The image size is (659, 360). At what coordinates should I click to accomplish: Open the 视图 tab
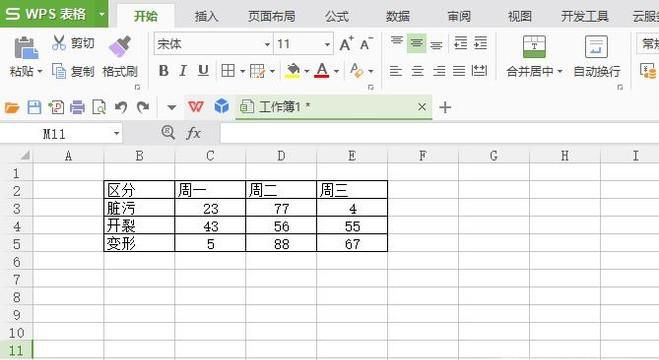pyautogui.click(x=520, y=16)
